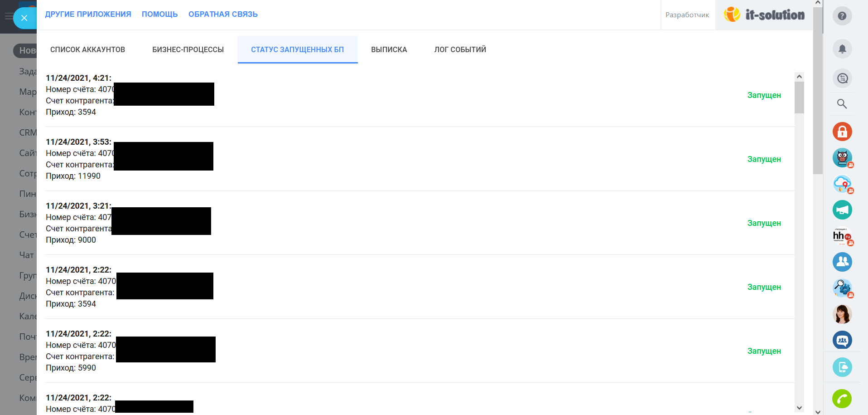Click Приход: 3594 in the 4:21 entry

click(71, 112)
